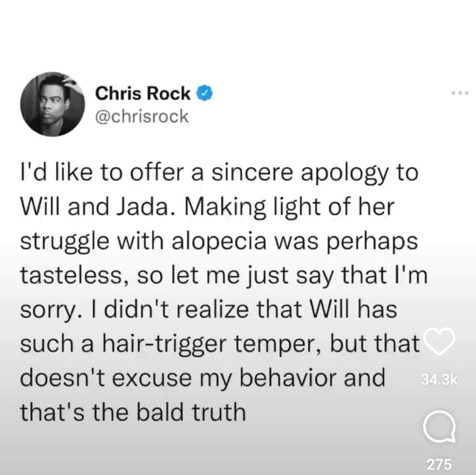This screenshot has height=475, width=476.
Task: Click the word 'struggle' in the tweet
Action: (64, 242)
